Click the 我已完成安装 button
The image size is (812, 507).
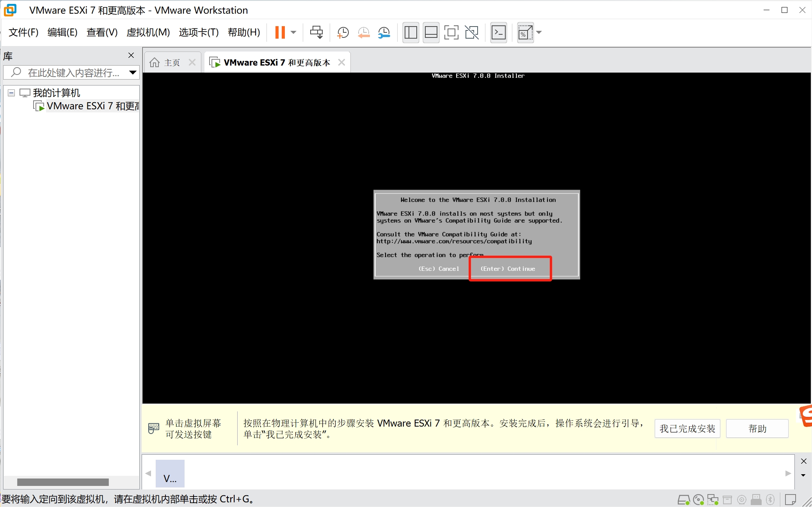[687, 429]
